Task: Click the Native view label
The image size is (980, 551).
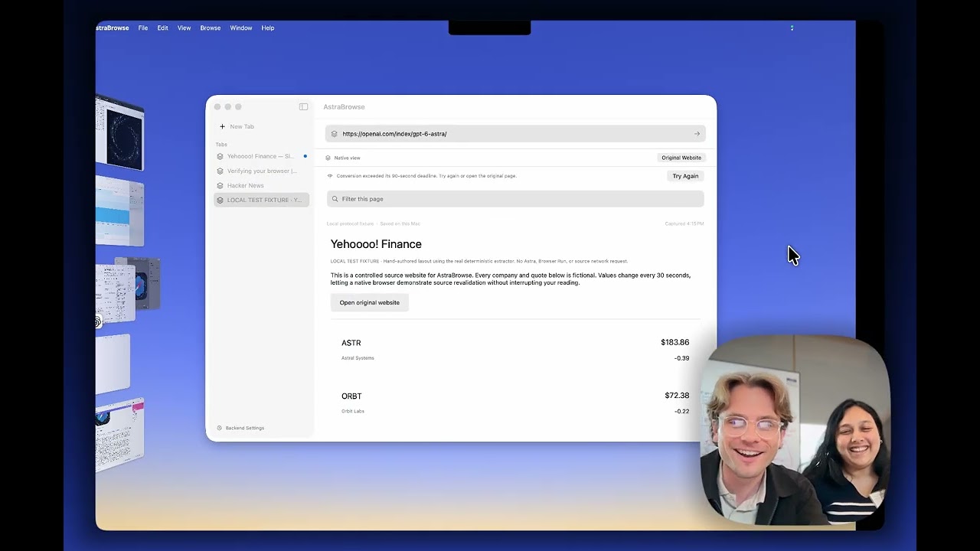Action: pos(347,158)
